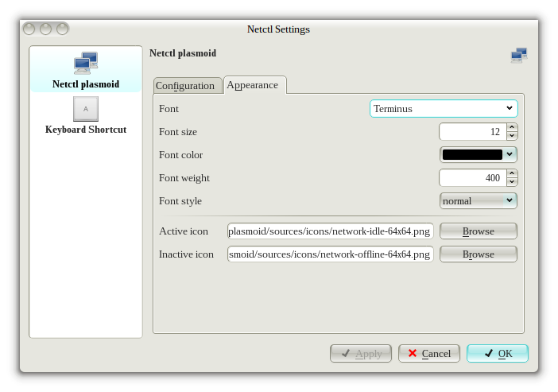The height and width of the screenshot is (392, 558).
Task: Open the Font dropdown showing Terminus
Action: pyautogui.click(x=444, y=108)
